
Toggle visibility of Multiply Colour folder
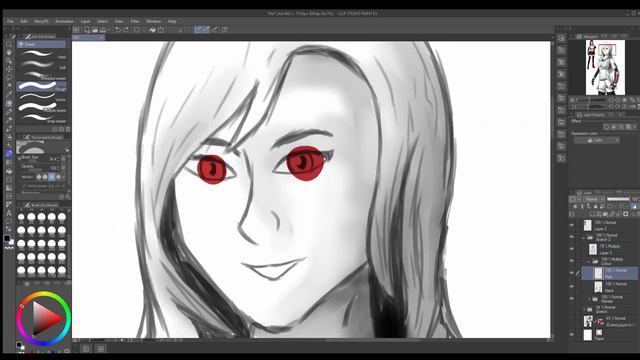pos(572,261)
